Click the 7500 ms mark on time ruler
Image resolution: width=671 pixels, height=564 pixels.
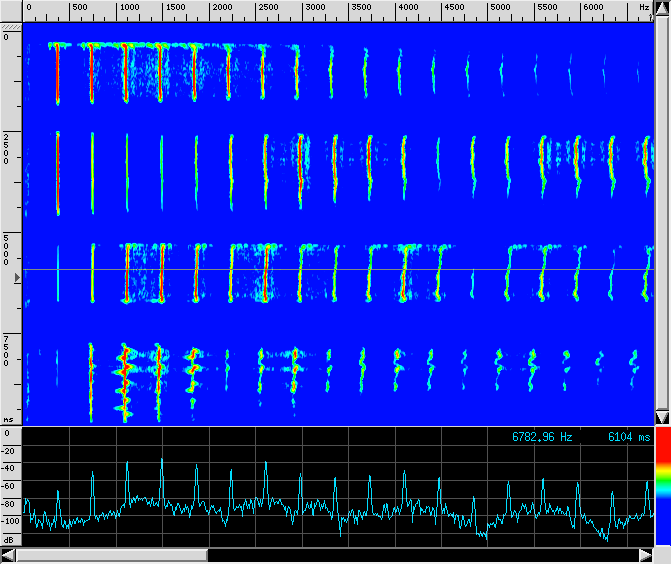click(7, 350)
